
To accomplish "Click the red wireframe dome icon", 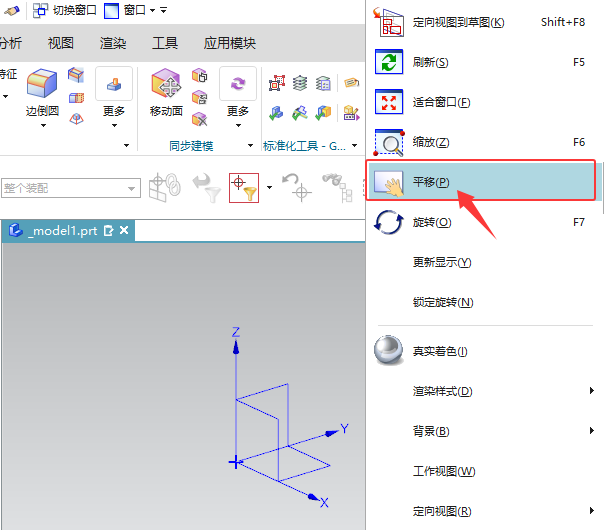I will tap(76, 119).
